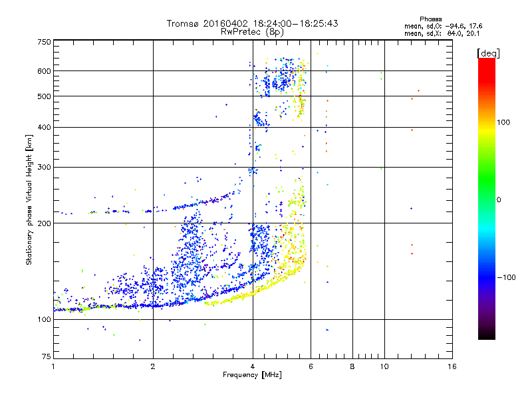Screen dimensions: 532x399
Task: Click the y-axis label '600'
Action: coord(44,71)
